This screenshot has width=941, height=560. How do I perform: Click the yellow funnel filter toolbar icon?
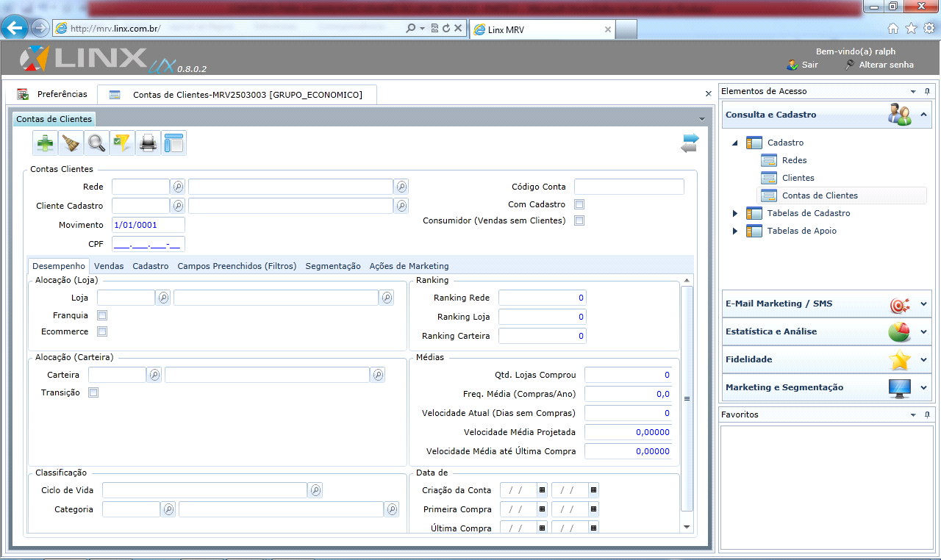(x=123, y=143)
